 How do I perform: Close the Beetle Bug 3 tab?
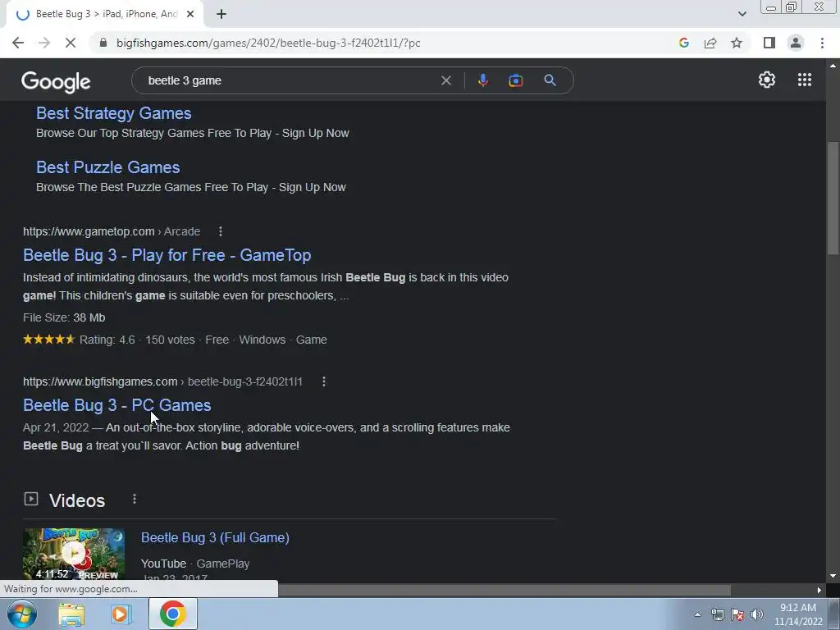click(190, 15)
